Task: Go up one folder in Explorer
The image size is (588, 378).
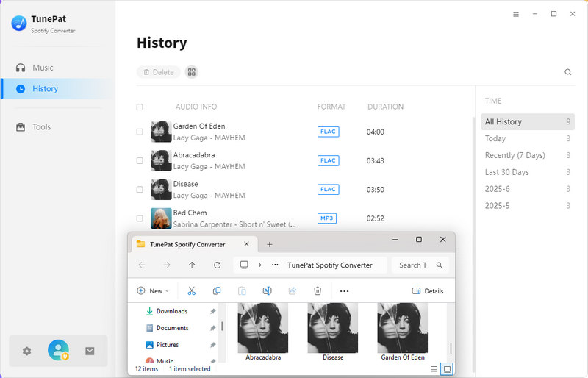Action: pyautogui.click(x=192, y=265)
